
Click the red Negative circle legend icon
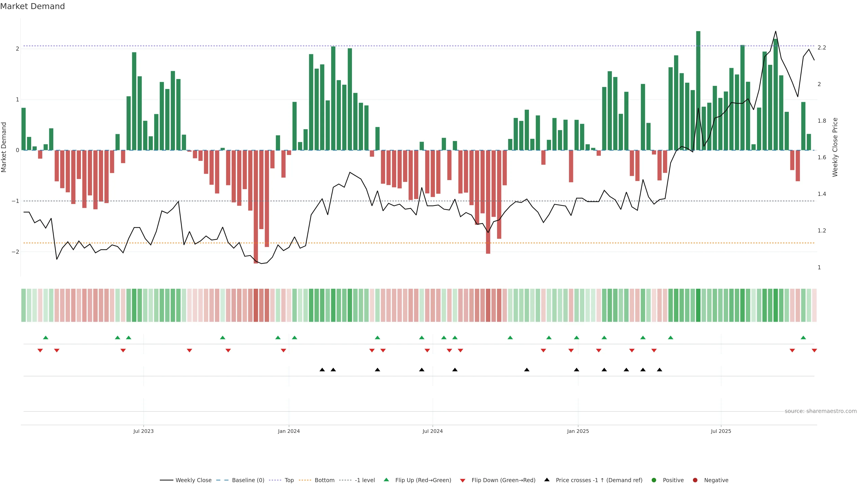(x=695, y=480)
